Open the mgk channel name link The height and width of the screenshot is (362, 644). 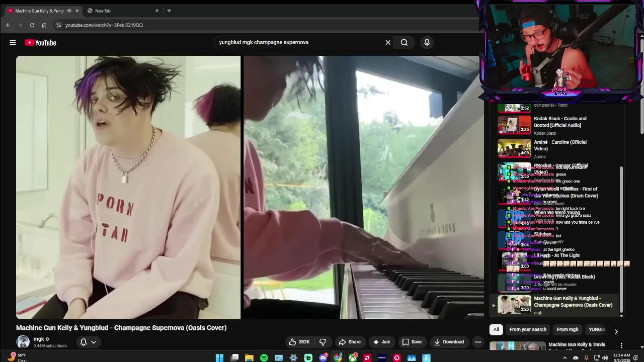(39, 339)
